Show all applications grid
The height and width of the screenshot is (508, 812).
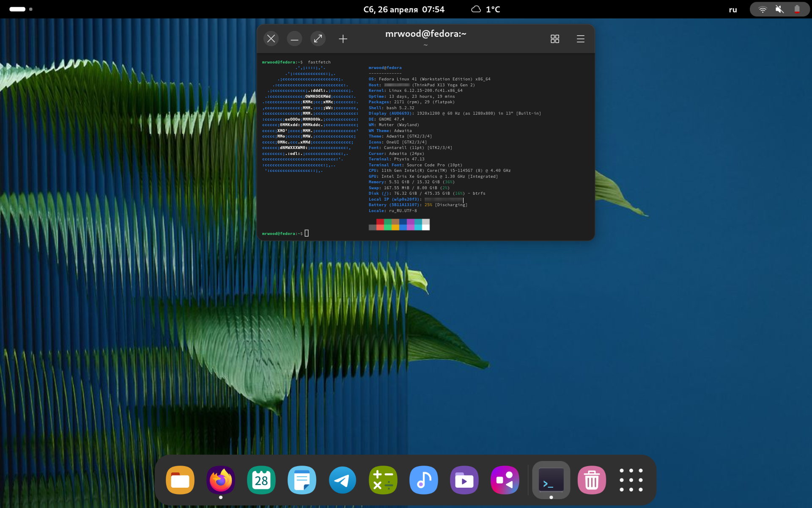pos(631,480)
